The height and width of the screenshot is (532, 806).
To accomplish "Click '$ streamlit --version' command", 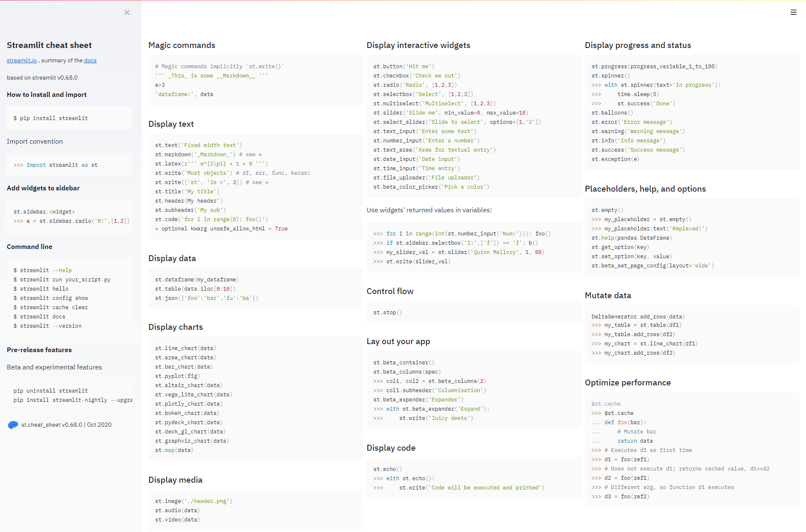I will tap(48, 326).
